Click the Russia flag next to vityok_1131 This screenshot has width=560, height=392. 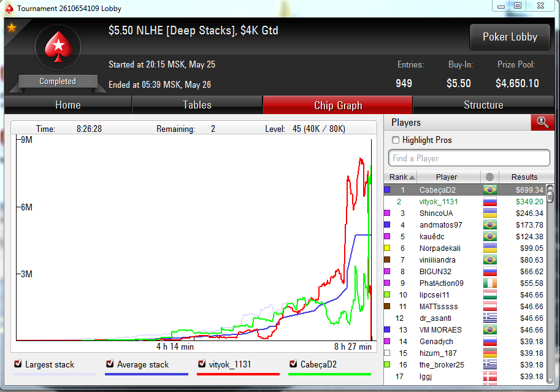click(x=489, y=202)
